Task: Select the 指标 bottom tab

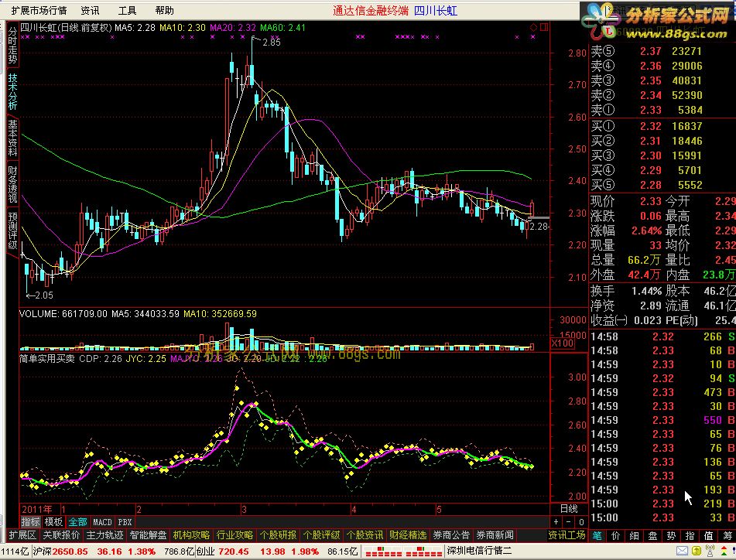Action: (x=30, y=521)
